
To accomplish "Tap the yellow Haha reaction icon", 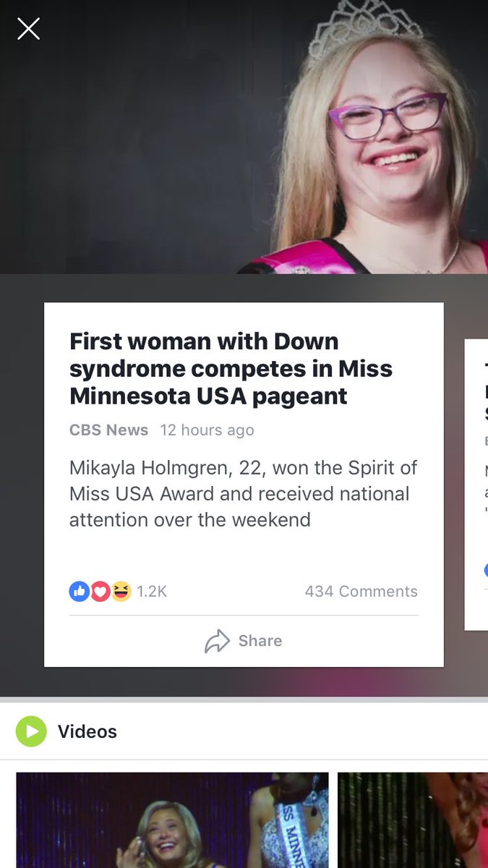I will point(121,591).
